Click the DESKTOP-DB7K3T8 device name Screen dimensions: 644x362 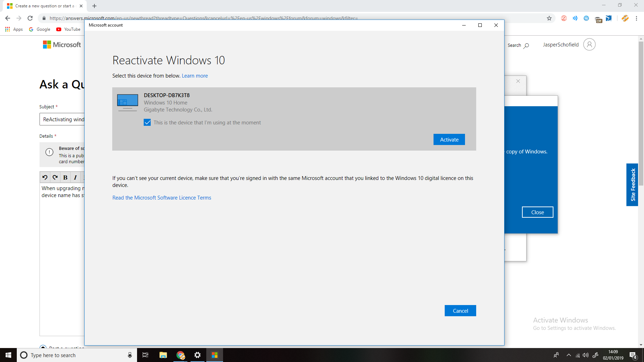pyautogui.click(x=167, y=95)
